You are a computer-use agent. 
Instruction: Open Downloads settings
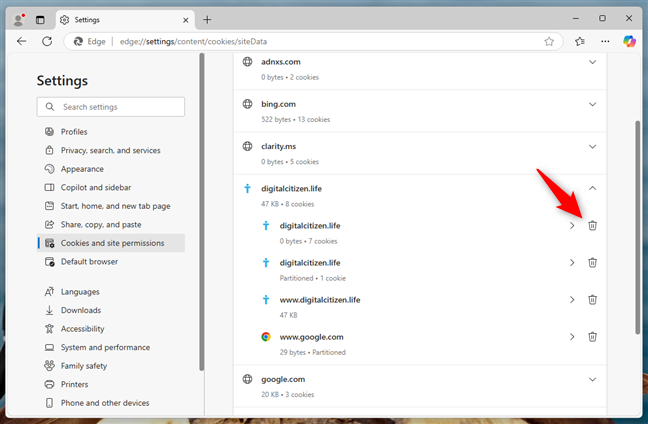111,310
